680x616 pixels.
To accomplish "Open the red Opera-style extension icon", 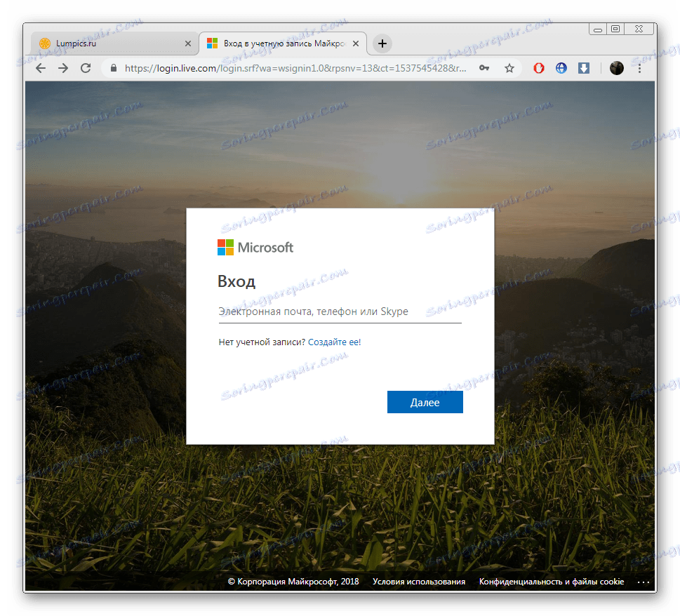I will coord(539,68).
